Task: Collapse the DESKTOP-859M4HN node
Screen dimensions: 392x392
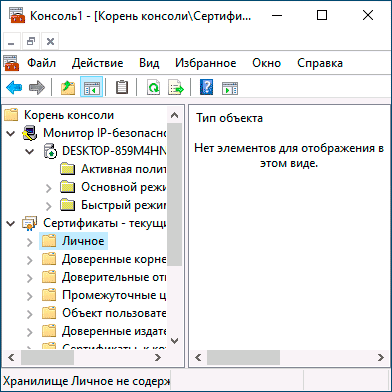Action: pos(30,152)
